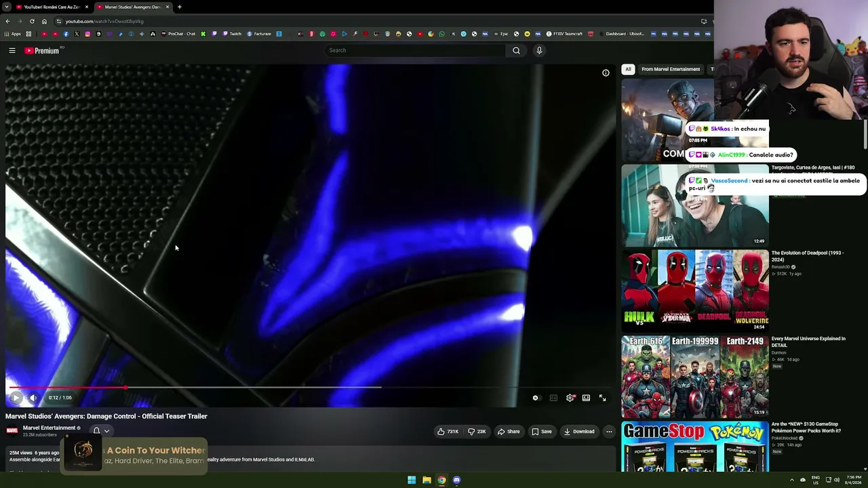868x488 pixels.
Task: Open the GameStop Pokémon Power Packs thumbnail
Action: [695, 446]
